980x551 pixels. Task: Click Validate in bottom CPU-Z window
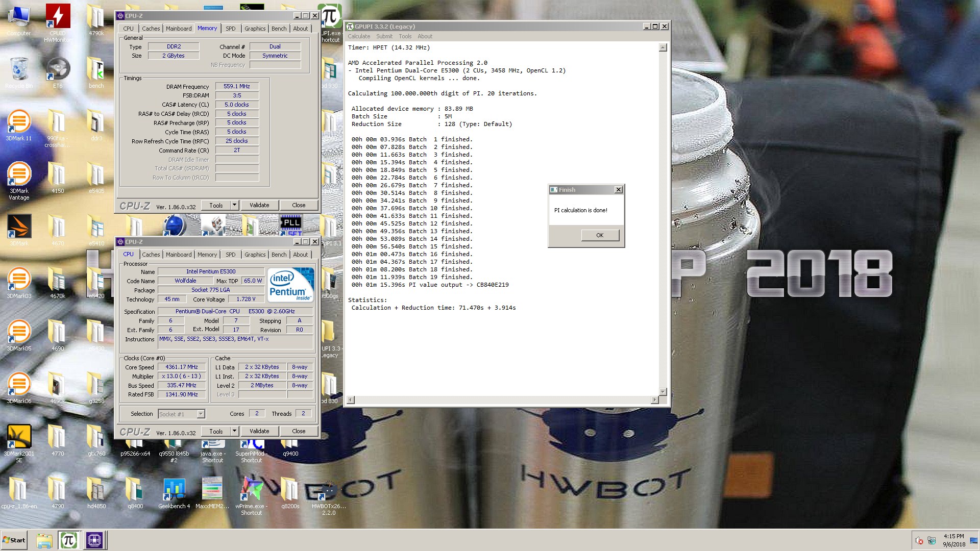click(259, 431)
